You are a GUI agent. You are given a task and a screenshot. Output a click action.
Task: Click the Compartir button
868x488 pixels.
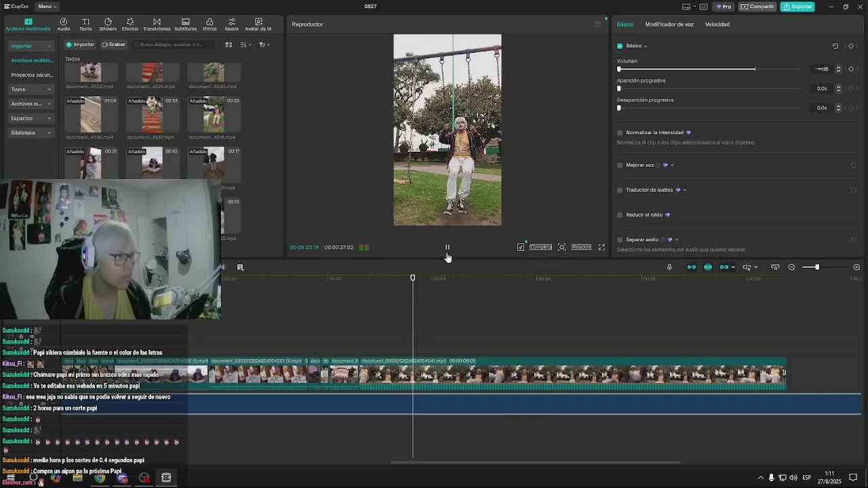pyautogui.click(x=757, y=7)
